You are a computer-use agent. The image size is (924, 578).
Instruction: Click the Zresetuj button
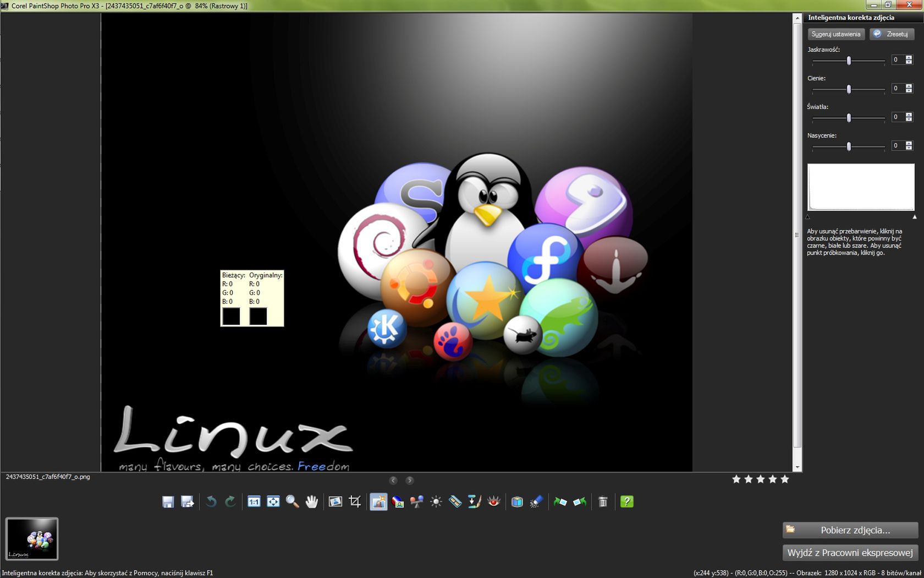tap(892, 34)
